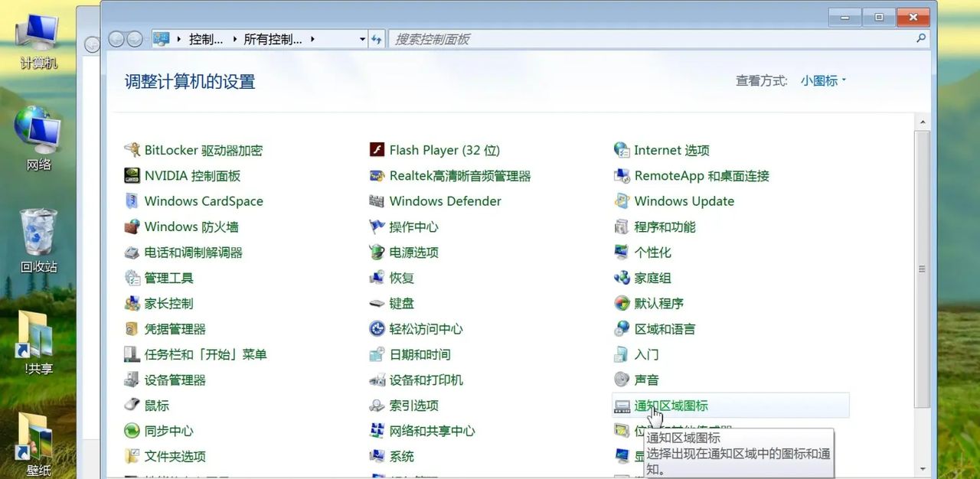Click the 设备和打印机 icon
This screenshot has width=980, height=479.
tap(377, 380)
